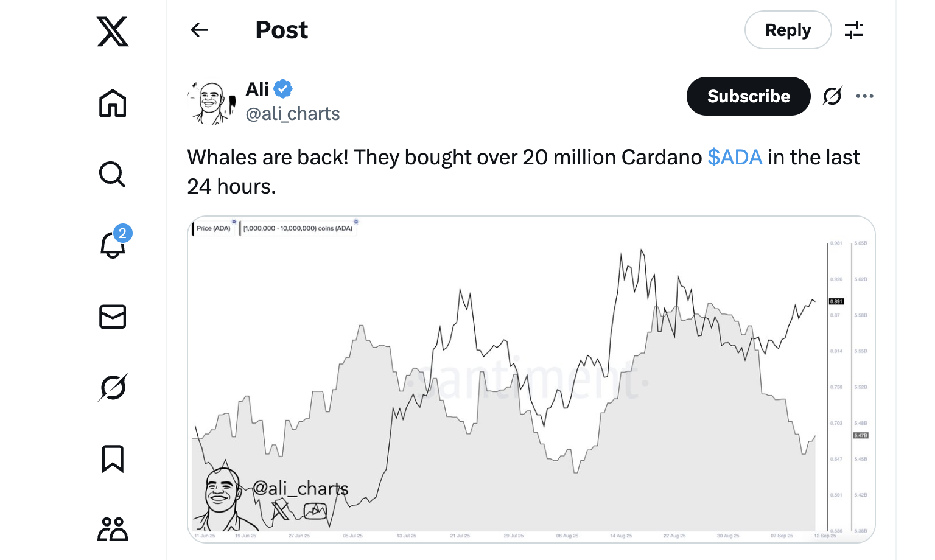Viewport: 935px width, 560px height.
Task: Open the $ADA cashtag link
Action: (x=735, y=157)
